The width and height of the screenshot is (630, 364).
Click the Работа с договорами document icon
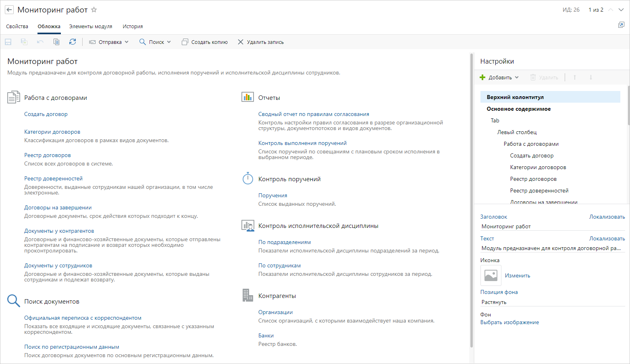point(14,97)
